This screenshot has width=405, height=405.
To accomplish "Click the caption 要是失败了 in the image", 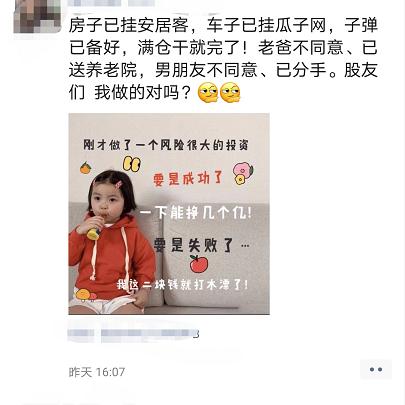I will point(193,246).
